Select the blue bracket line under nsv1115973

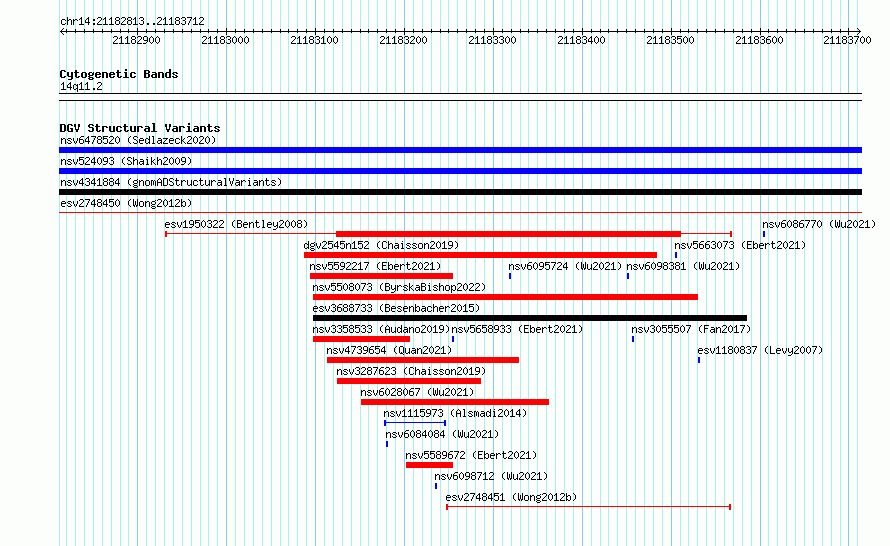coord(415,423)
